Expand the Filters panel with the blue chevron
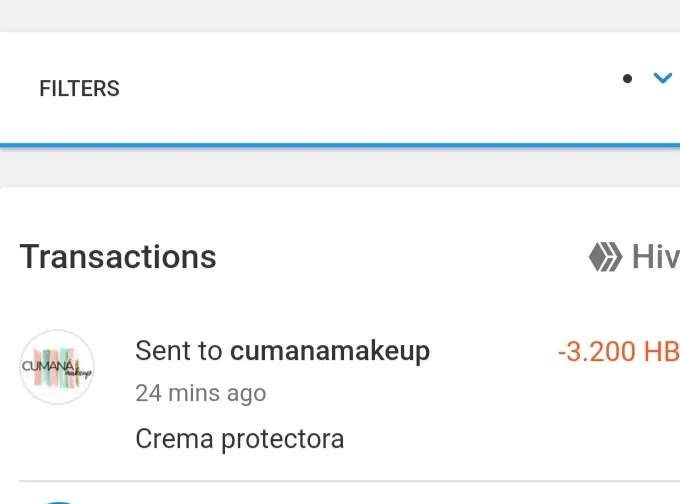This screenshot has height=504, width=680. (x=663, y=79)
